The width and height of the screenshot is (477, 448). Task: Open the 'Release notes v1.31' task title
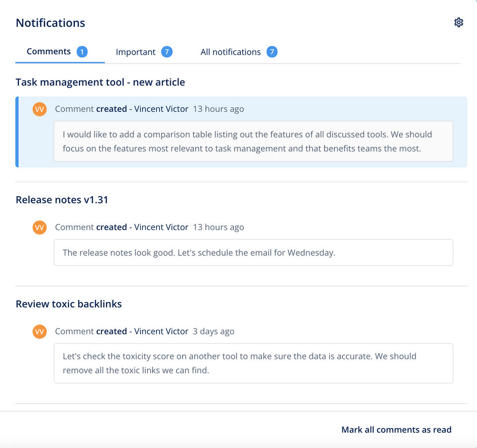click(x=62, y=200)
